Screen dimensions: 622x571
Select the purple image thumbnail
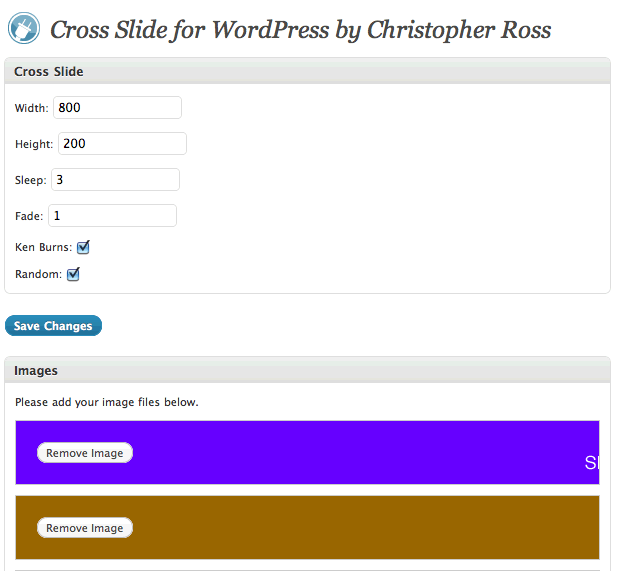pos(307,453)
